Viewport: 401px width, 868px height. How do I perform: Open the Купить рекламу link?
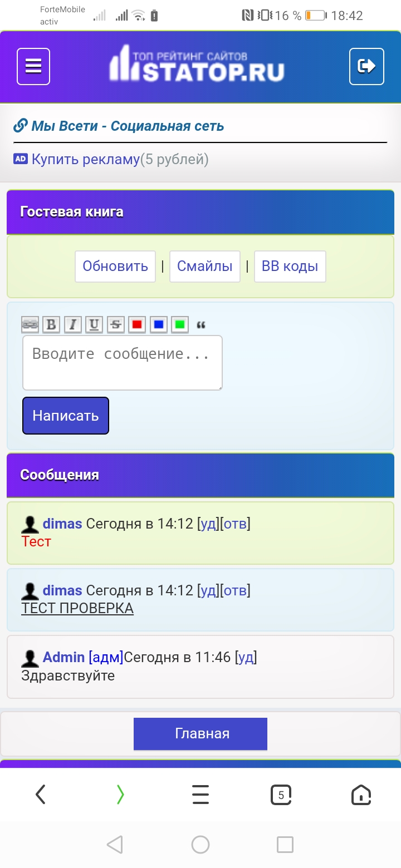(85, 160)
